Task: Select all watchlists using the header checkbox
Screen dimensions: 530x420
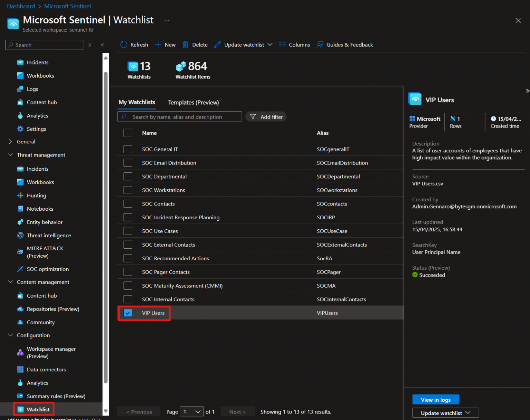Action: point(128,133)
